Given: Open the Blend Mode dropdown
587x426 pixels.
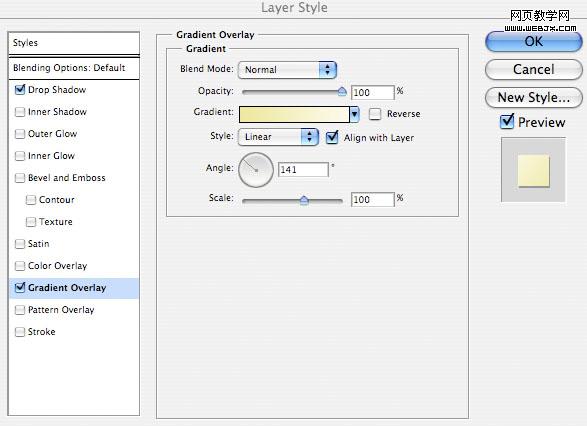Looking at the screenshot, I should (287, 70).
